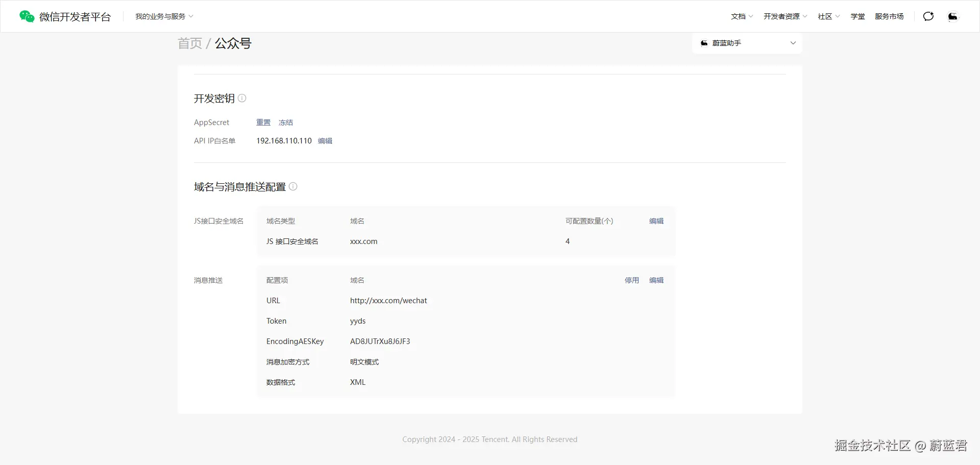Go to the 学堂 page
Screen dimensions: 980x465
(x=857, y=16)
